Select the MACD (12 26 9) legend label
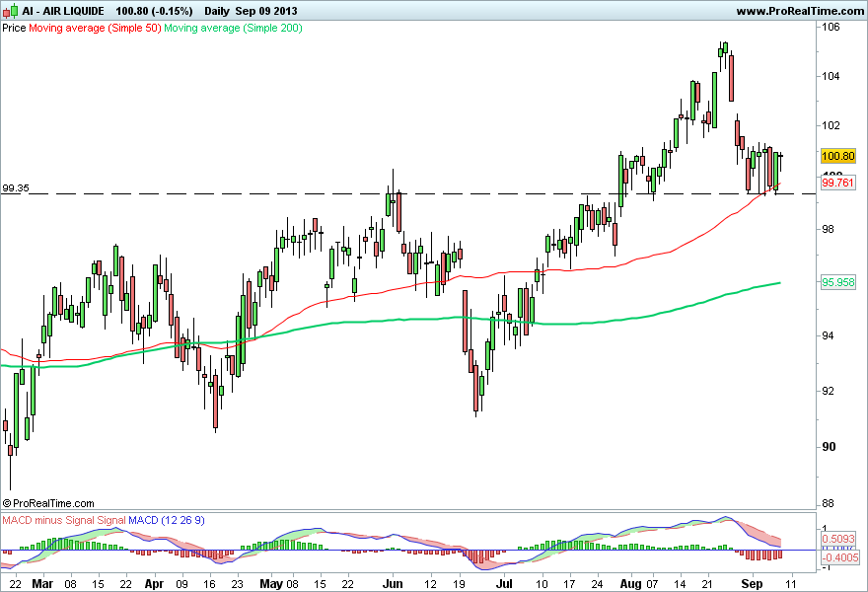The width and height of the screenshot is (868, 592). [167, 520]
